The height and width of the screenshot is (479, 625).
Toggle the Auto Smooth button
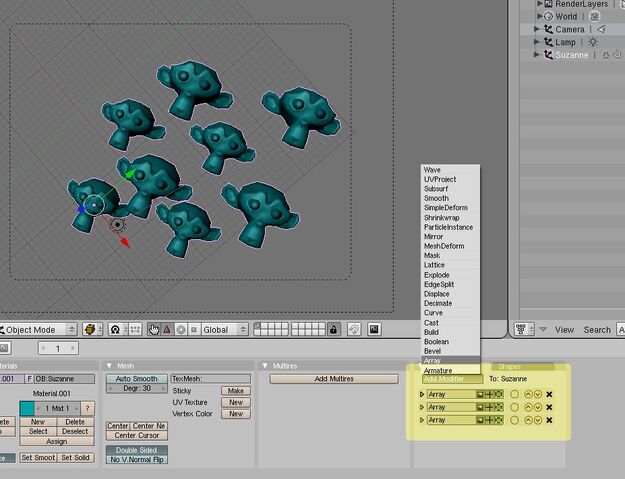pos(137,379)
